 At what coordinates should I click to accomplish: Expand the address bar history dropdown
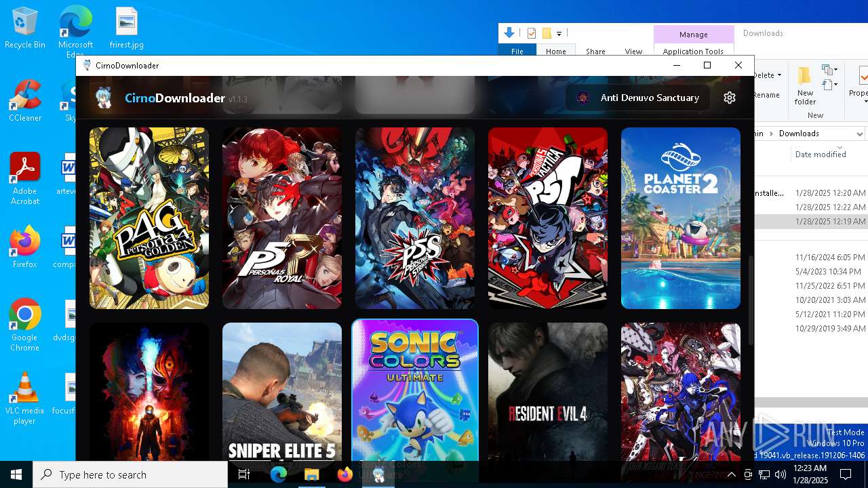[859, 134]
